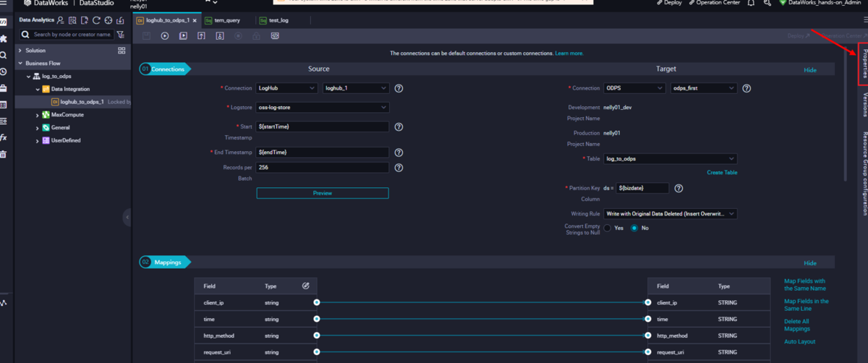Open help for Source Connection

point(399,88)
